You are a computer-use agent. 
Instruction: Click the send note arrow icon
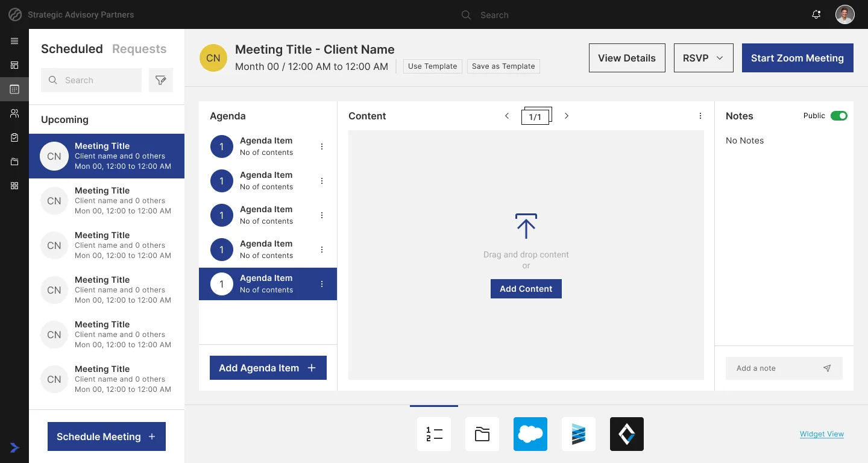pos(827,368)
